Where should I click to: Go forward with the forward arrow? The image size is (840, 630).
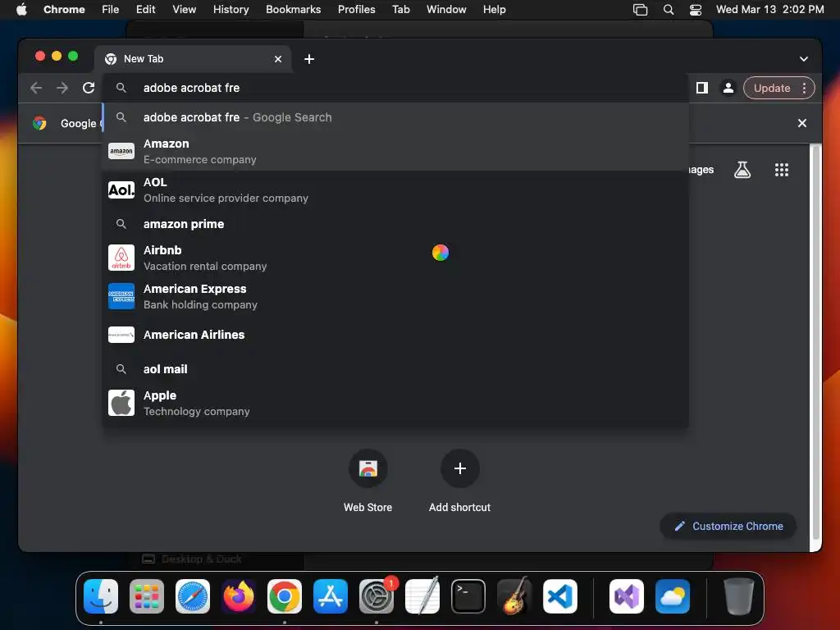coord(62,88)
